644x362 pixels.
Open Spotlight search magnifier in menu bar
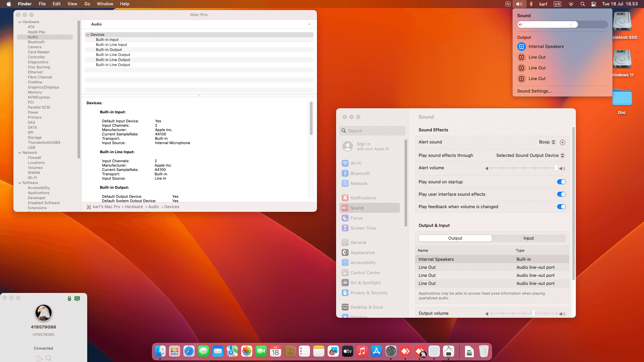coord(583,4)
